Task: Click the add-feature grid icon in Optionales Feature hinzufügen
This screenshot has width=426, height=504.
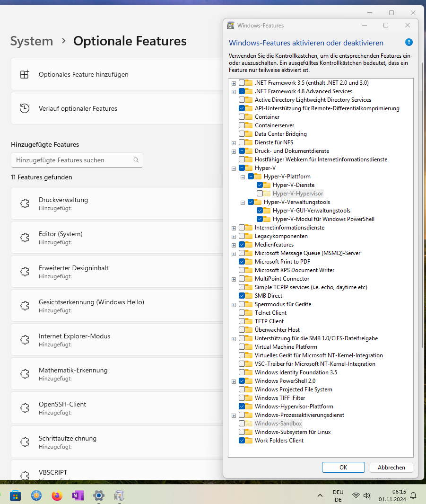Action: 25,74
